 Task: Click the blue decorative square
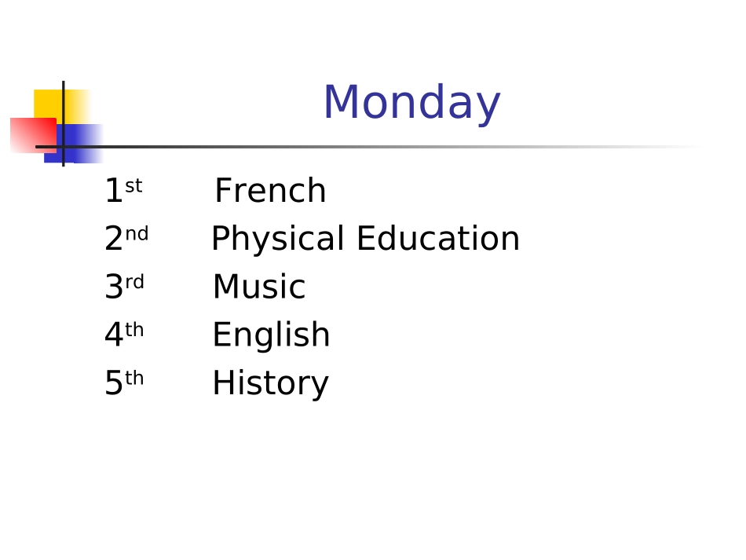coord(74,144)
